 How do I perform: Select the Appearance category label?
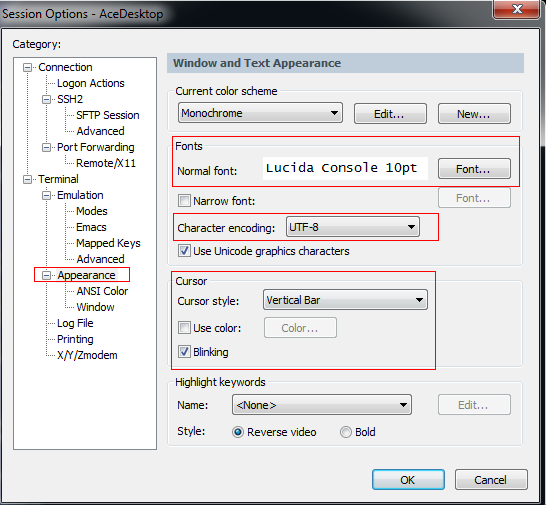tap(86, 275)
